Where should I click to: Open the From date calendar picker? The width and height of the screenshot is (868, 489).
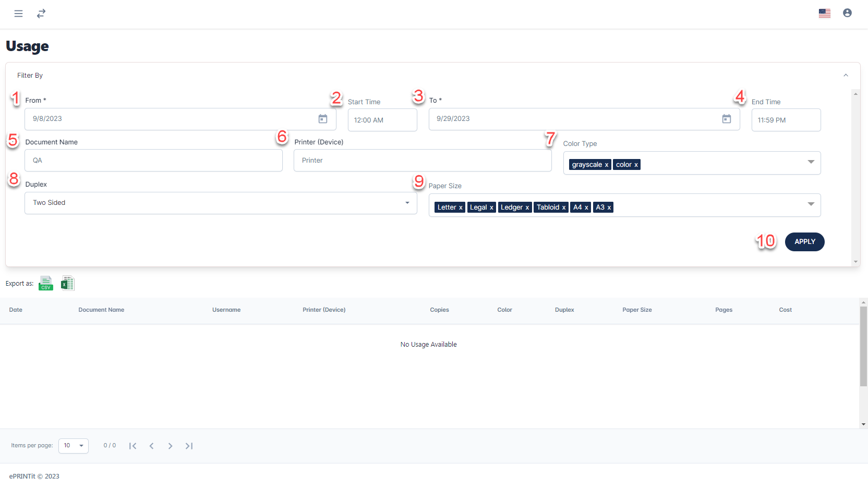(323, 119)
